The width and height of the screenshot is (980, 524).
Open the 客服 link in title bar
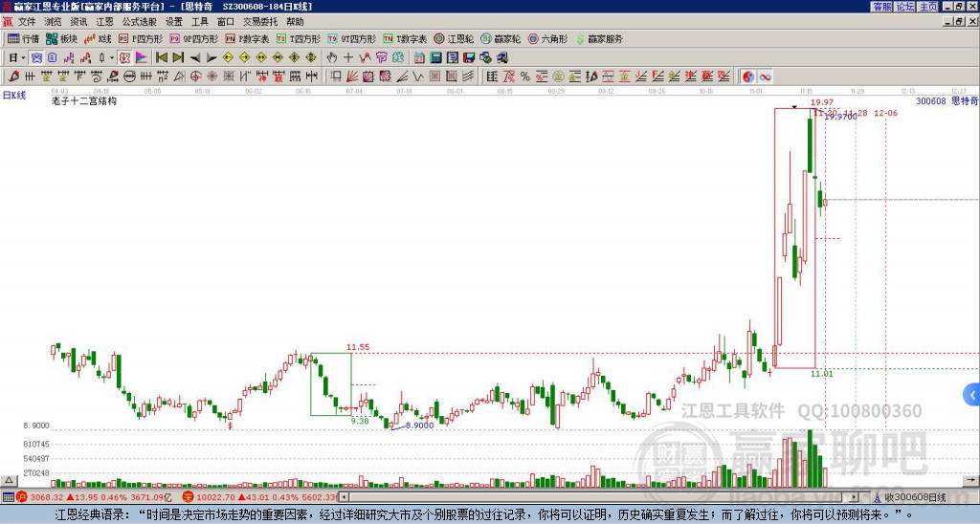[x=881, y=7]
